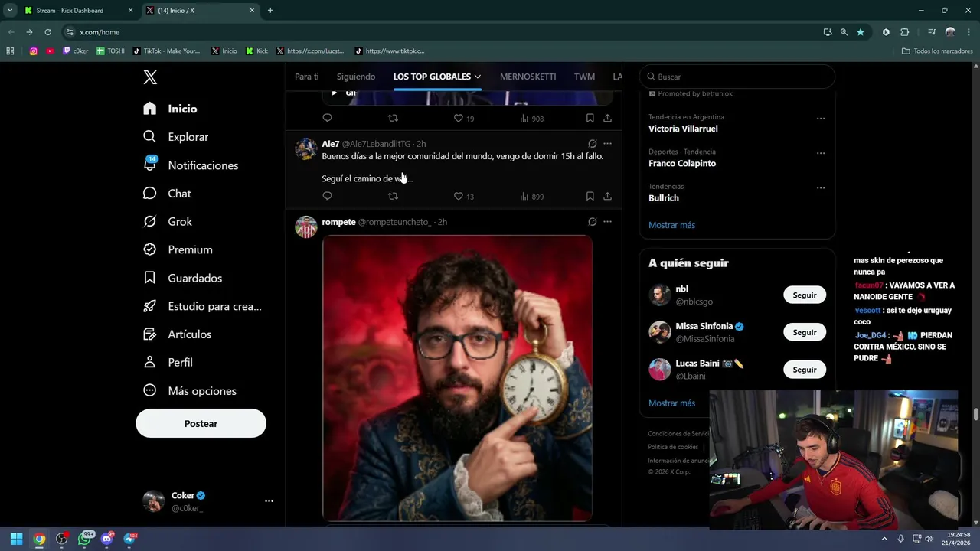Click Mostrar más under A quién seguir
Screen dimensions: 980x551
pos(671,403)
